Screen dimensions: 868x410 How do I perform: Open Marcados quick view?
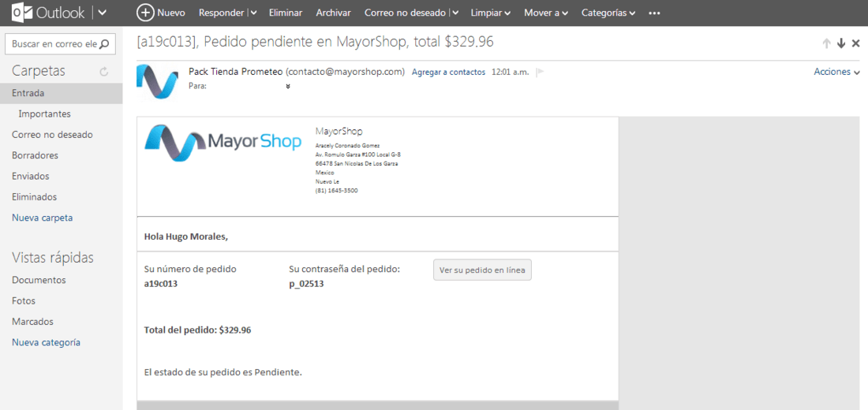32,322
